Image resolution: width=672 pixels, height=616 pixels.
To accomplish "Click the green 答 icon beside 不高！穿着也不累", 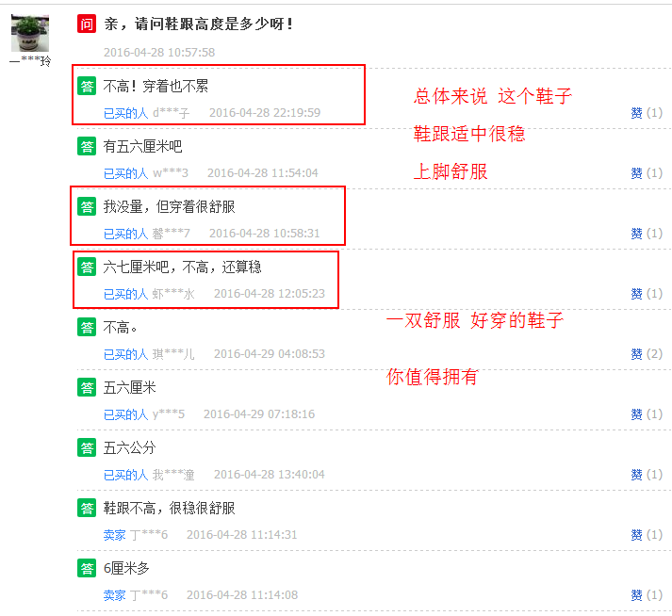I will point(87,86).
